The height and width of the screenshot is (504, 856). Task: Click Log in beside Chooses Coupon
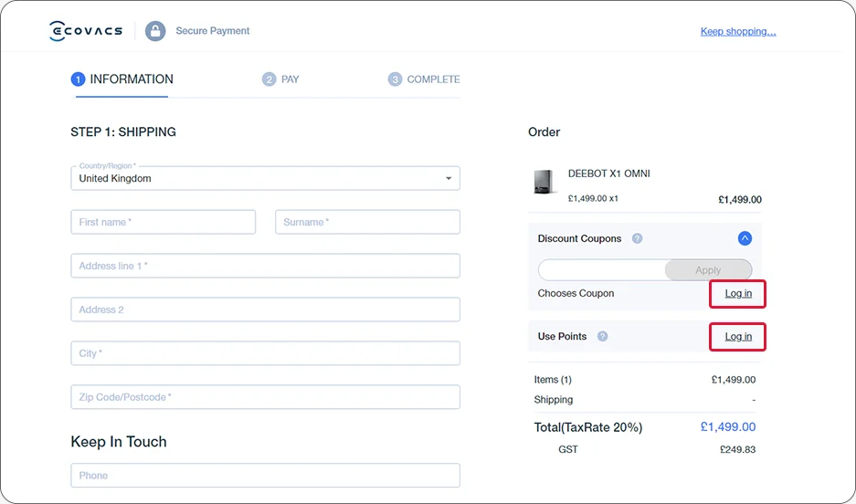coord(738,293)
